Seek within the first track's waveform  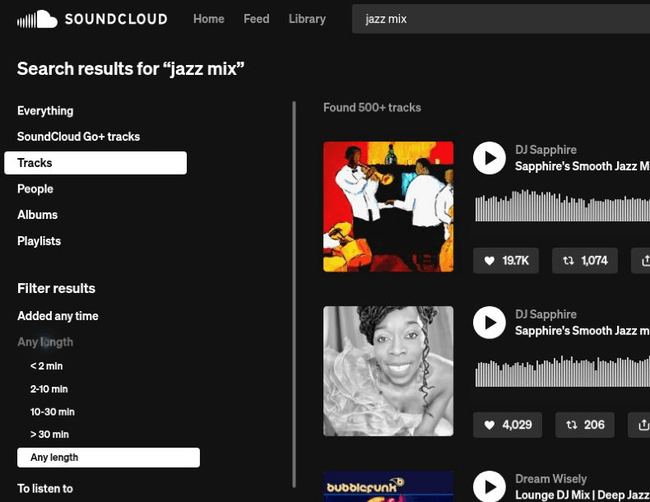tap(562, 206)
